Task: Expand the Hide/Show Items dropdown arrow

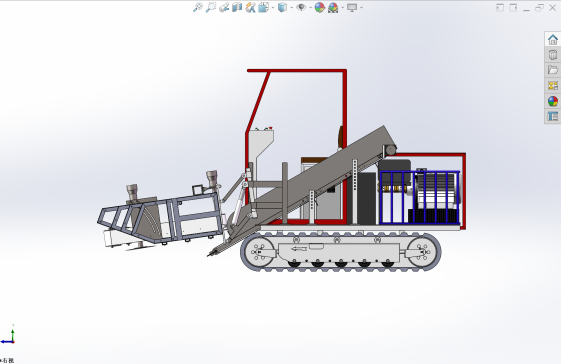Action: tap(310, 7)
